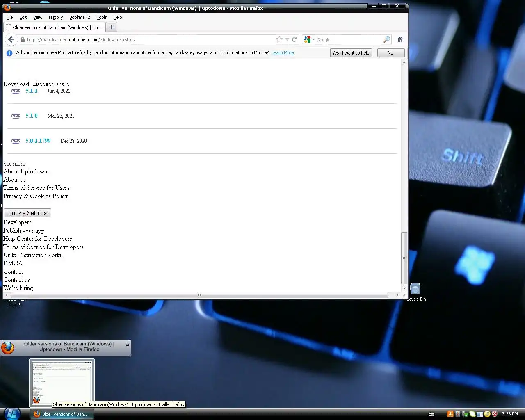Open the File menu

pyautogui.click(x=9, y=17)
